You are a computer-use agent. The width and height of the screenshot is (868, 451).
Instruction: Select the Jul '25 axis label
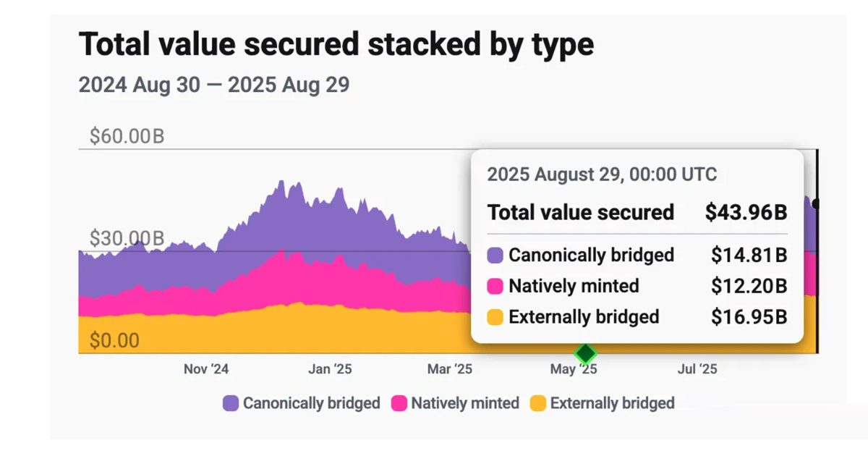[697, 369]
